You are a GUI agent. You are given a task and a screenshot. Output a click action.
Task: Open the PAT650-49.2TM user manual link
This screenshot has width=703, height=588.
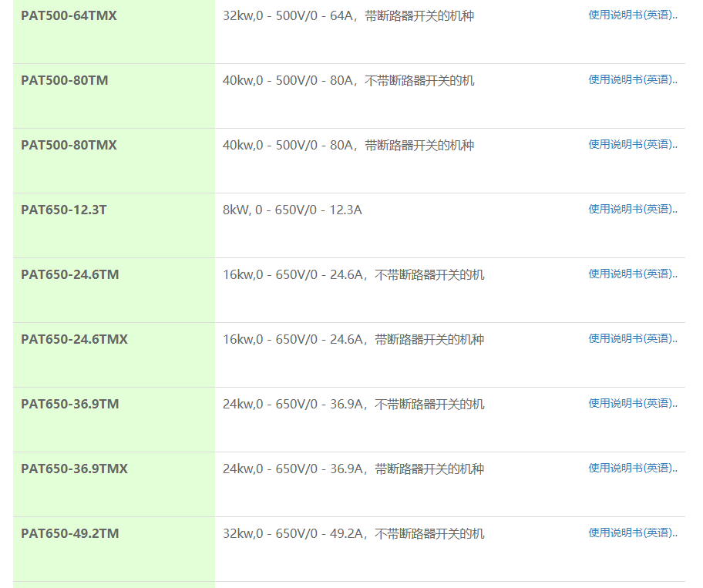[633, 533]
